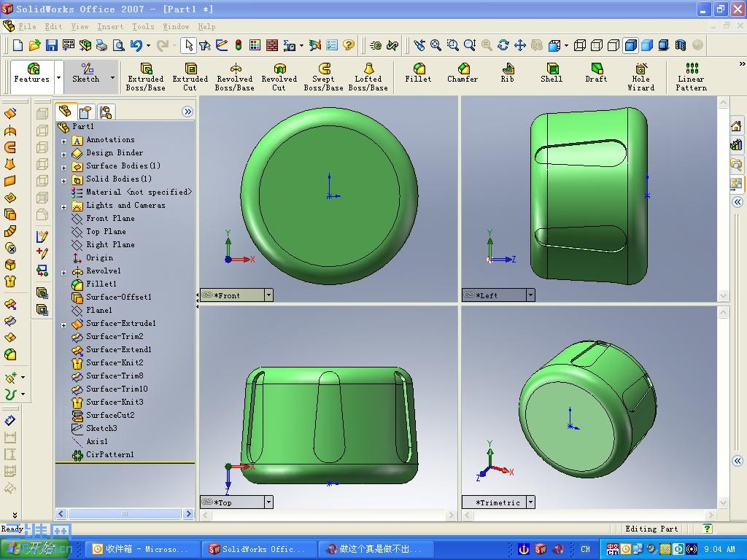Click the Rebuild traffic light icon

[x=239, y=45]
